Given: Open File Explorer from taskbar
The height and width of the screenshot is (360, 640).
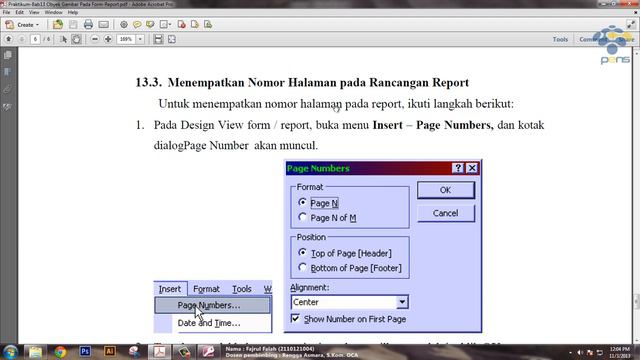Looking at the screenshot, I should [x=35, y=352].
